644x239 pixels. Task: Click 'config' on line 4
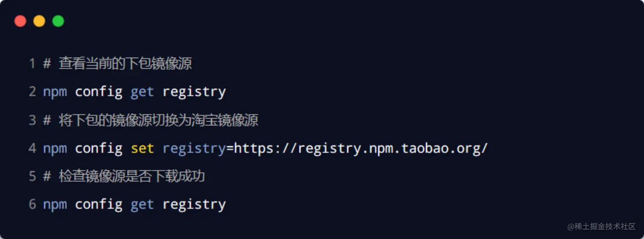pyautogui.click(x=99, y=149)
